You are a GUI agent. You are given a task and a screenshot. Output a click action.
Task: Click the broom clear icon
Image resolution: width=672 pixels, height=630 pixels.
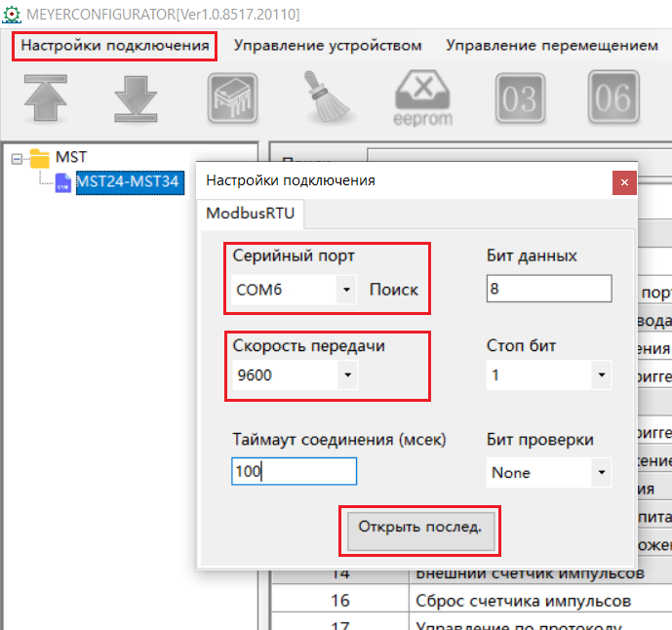point(329,98)
